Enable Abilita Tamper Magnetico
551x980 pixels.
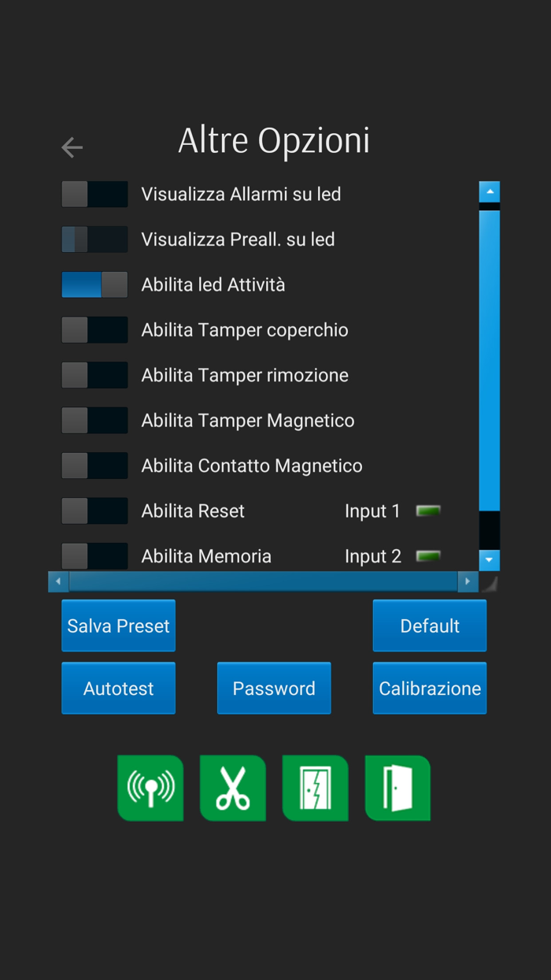[94, 420]
